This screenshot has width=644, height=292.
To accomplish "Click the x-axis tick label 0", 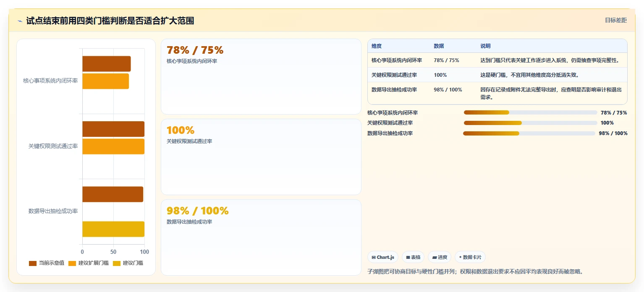I will tap(82, 252).
